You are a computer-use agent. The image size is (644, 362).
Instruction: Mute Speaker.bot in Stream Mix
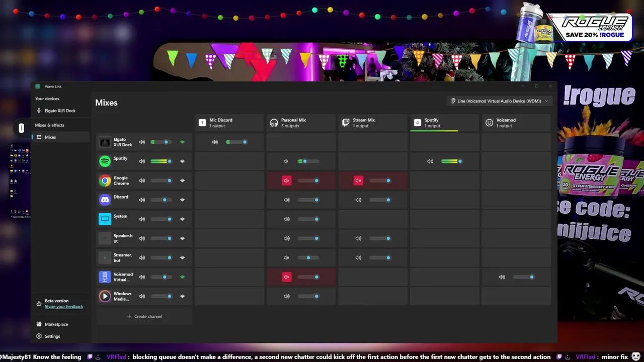tap(358, 238)
